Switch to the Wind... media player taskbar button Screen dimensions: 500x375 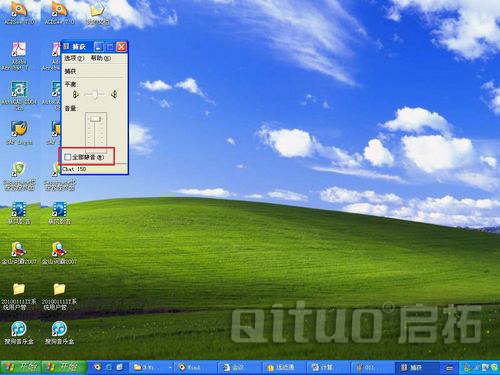197,367
